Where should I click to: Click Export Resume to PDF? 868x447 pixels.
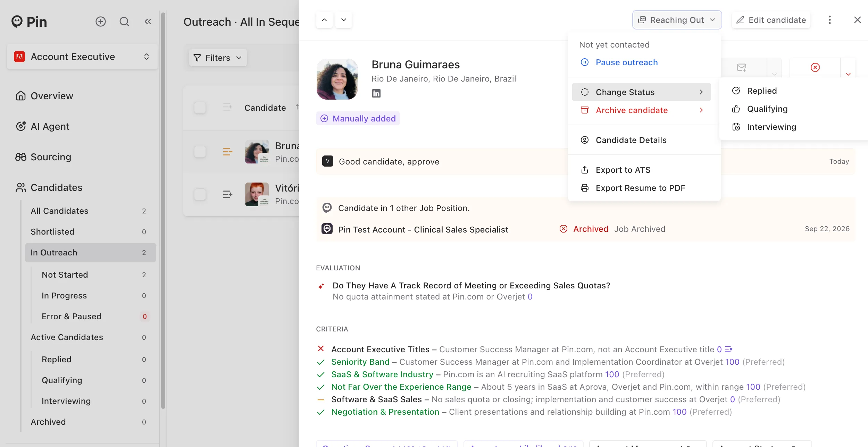point(642,188)
